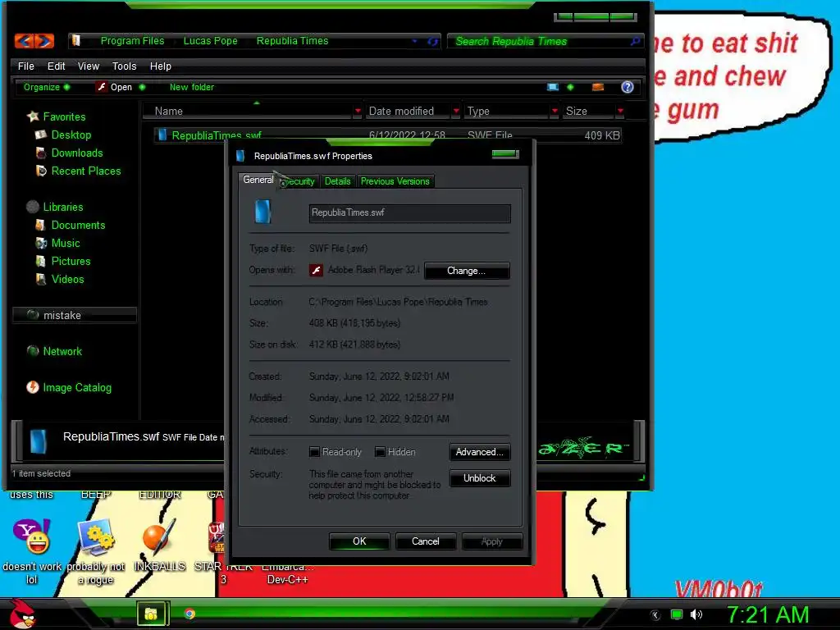Click the New folder button
The width and height of the screenshot is (840, 630).
tap(192, 87)
